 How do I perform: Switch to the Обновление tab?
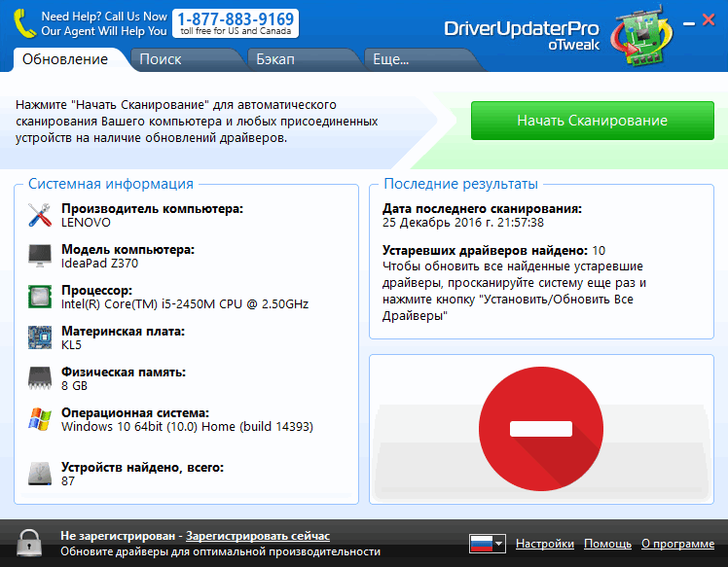[65, 59]
